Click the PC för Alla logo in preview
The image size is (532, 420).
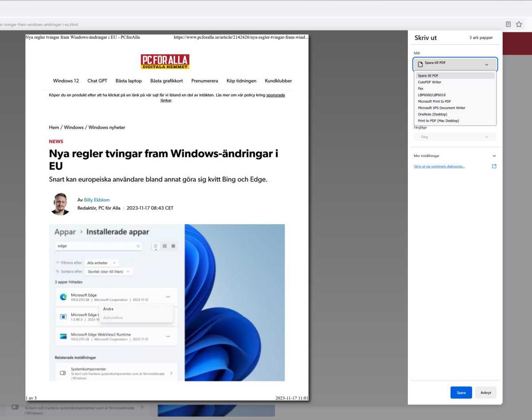[165, 62]
